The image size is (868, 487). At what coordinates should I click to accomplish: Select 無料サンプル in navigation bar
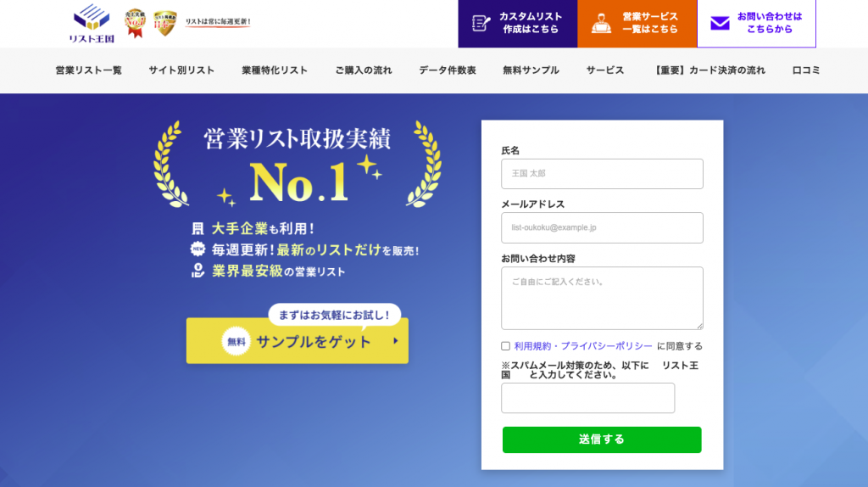(531, 70)
